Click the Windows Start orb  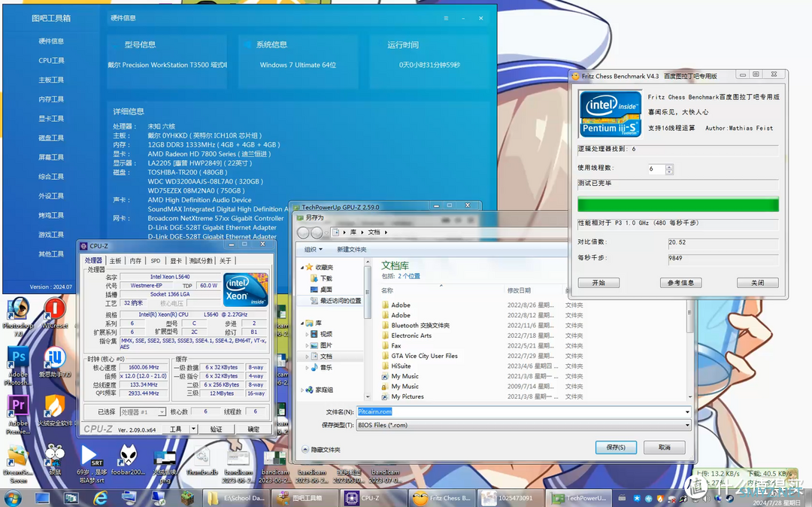pos(13,498)
